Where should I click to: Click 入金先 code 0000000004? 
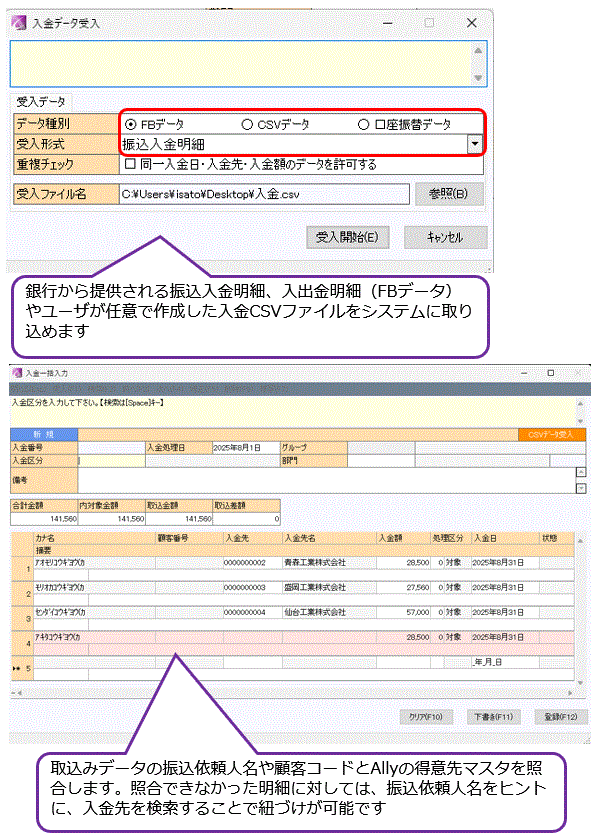[x=244, y=612]
